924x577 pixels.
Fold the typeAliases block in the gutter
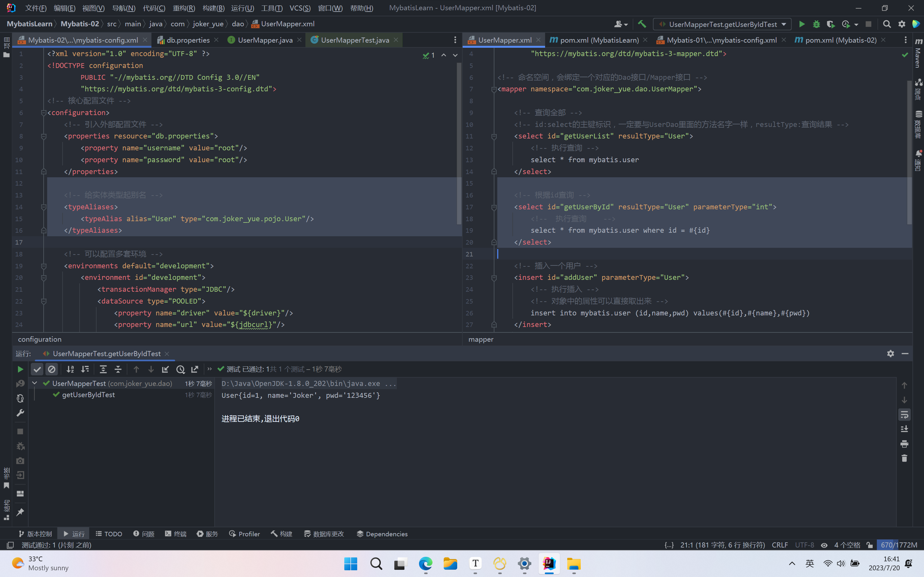point(44,207)
